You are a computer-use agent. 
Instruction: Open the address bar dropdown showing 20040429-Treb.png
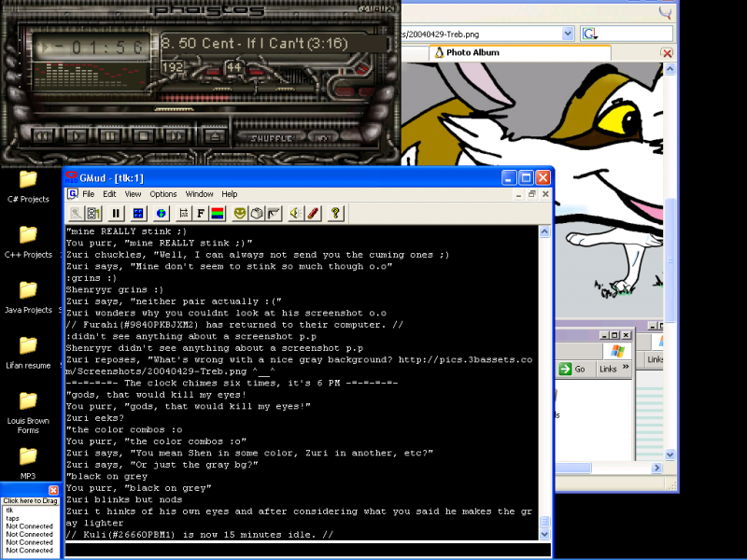click(x=568, y=33)
